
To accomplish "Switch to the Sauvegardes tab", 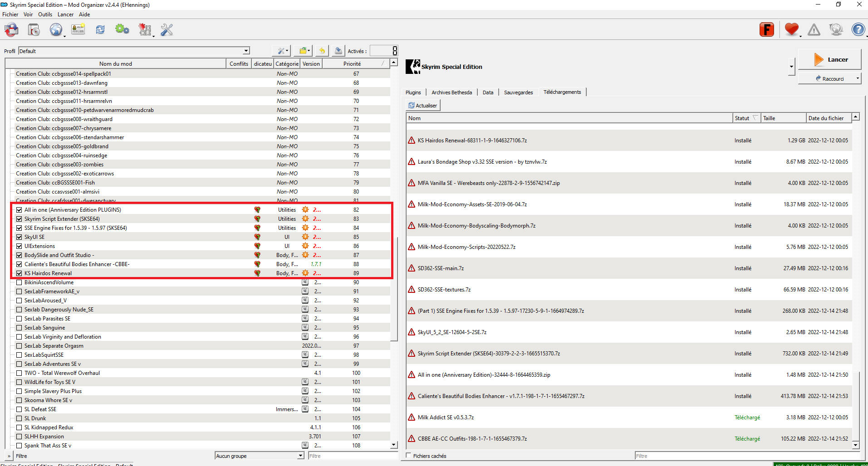I will point(518,92).
